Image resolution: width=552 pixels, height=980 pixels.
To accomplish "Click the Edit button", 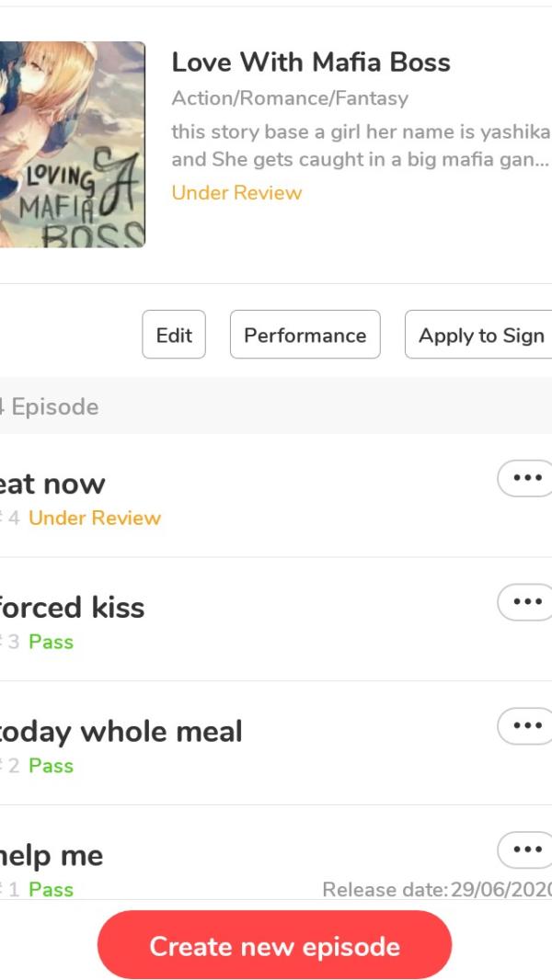I will point(174,335).
